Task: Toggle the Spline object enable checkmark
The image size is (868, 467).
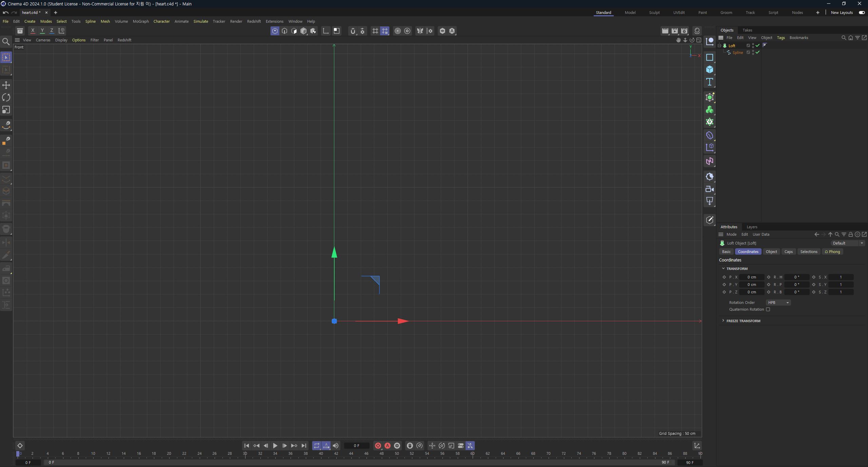Action: coord(757,52)
